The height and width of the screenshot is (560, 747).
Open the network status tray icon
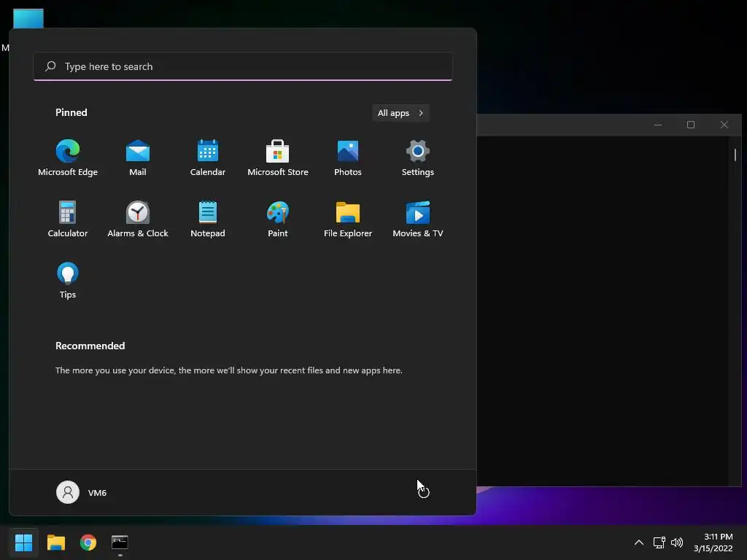point(659,542)
